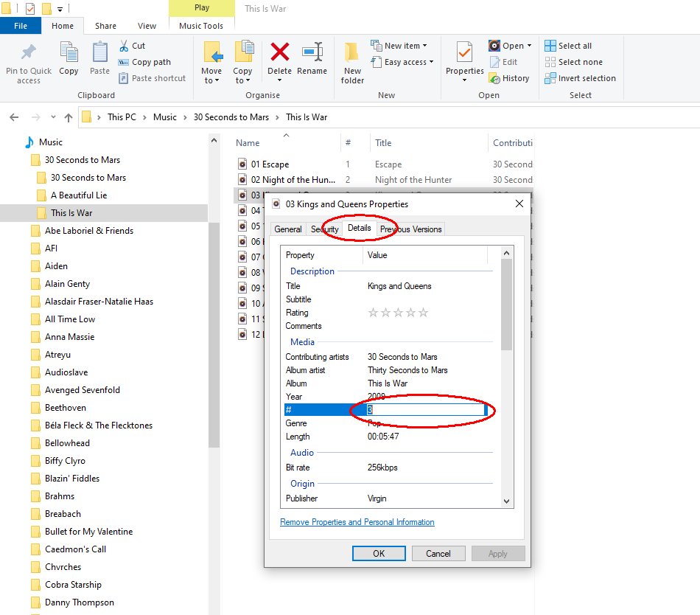The width and height of the screenshot is (700, 615).
Task: Click Invert selection
Action: (580, 78)
